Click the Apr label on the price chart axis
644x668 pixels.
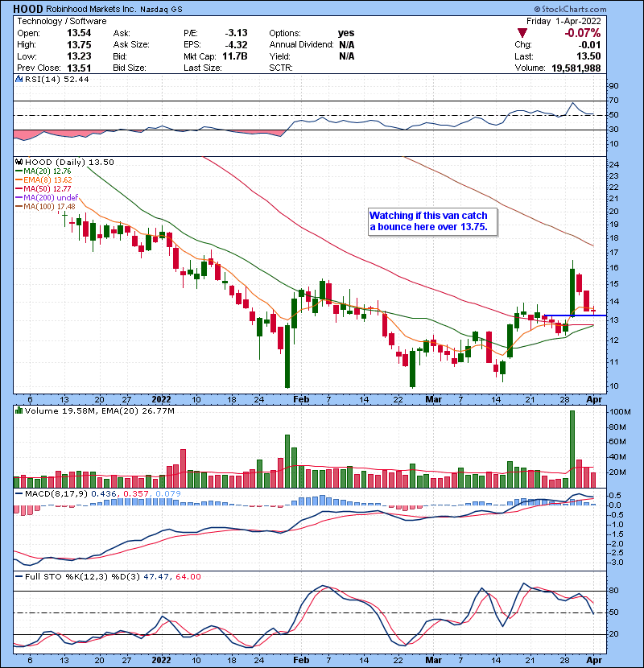[594, 399]
